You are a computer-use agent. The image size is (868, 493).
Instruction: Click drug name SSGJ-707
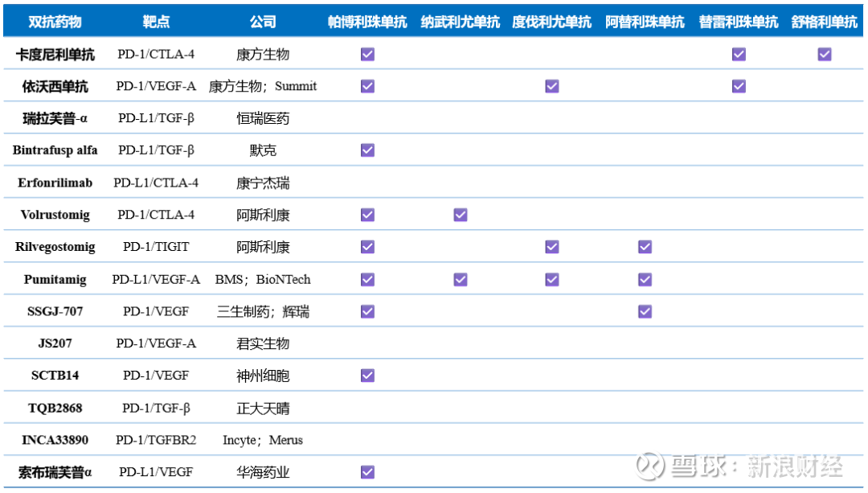(55, 312)
